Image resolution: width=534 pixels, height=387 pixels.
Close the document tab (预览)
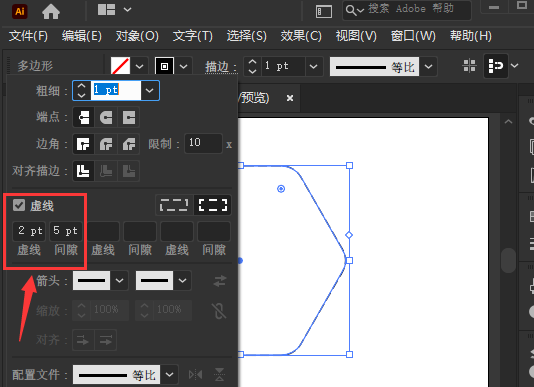click(x=290, y=98)
